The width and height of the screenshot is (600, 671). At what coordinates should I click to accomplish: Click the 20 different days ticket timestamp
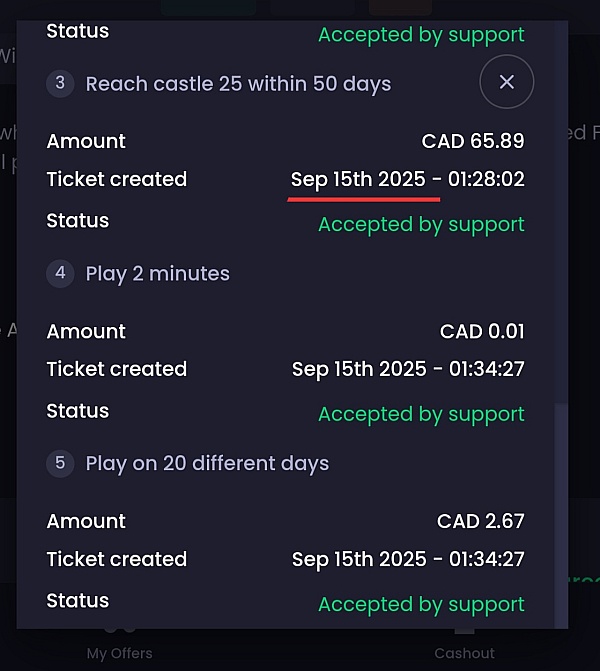pos(408,559)
